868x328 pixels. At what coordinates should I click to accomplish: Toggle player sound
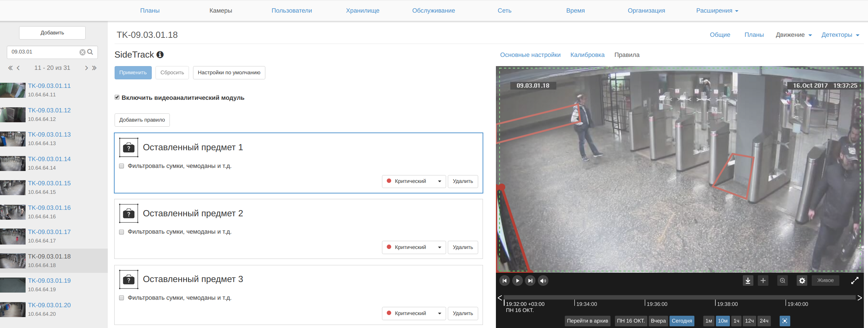(x=543, y=281)
